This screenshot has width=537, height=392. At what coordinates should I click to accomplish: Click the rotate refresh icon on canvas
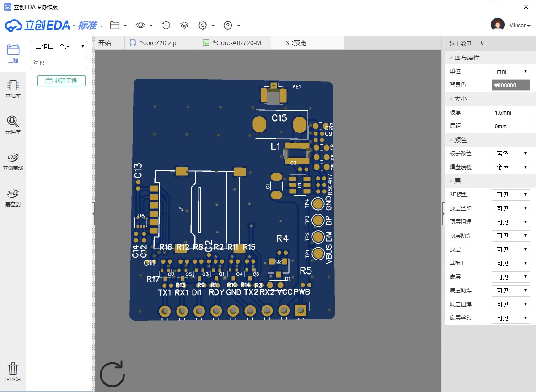(x=112, y=375)
